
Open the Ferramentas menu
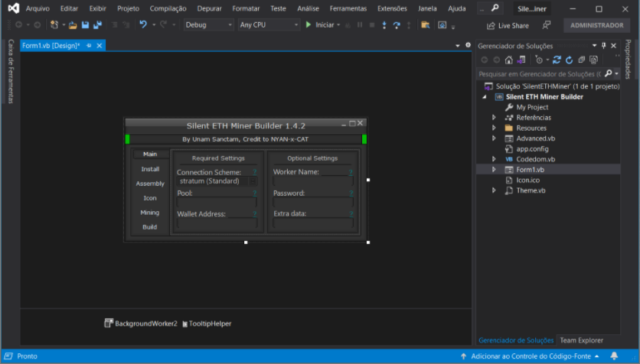348,8
